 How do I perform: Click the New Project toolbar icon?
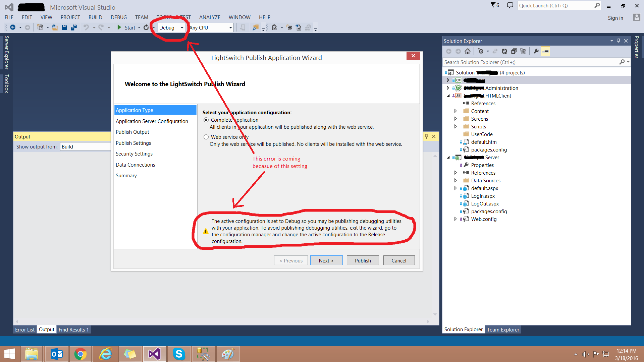click(40, 27)
